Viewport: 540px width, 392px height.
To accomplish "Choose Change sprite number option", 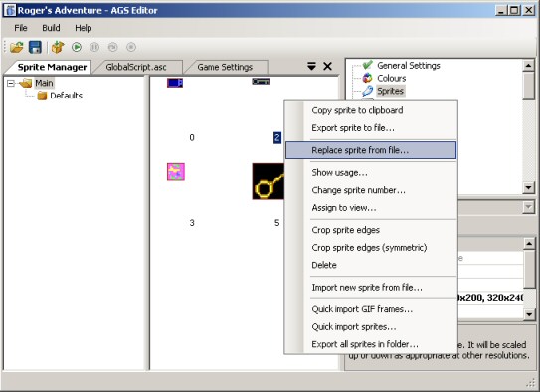I will pos(371,190).
